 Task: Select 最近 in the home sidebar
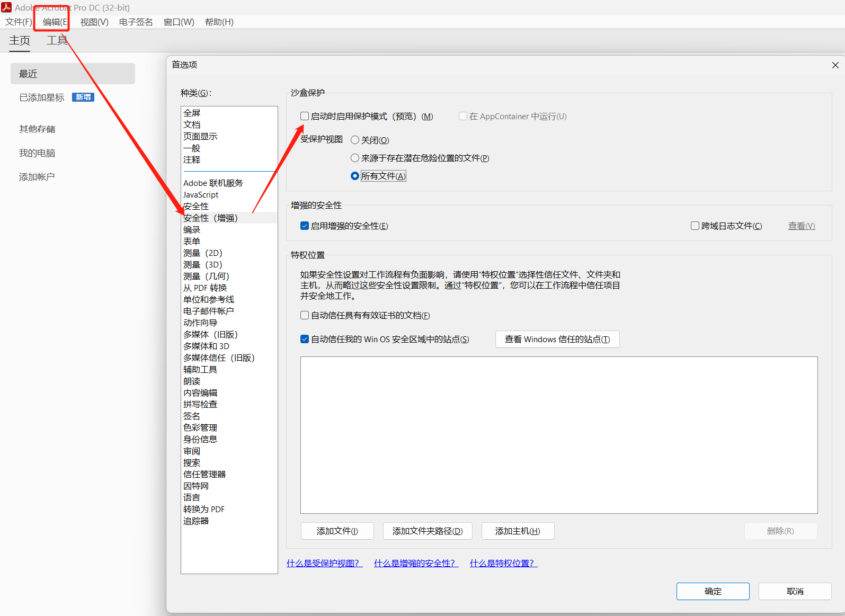click(x=73, y=74)
